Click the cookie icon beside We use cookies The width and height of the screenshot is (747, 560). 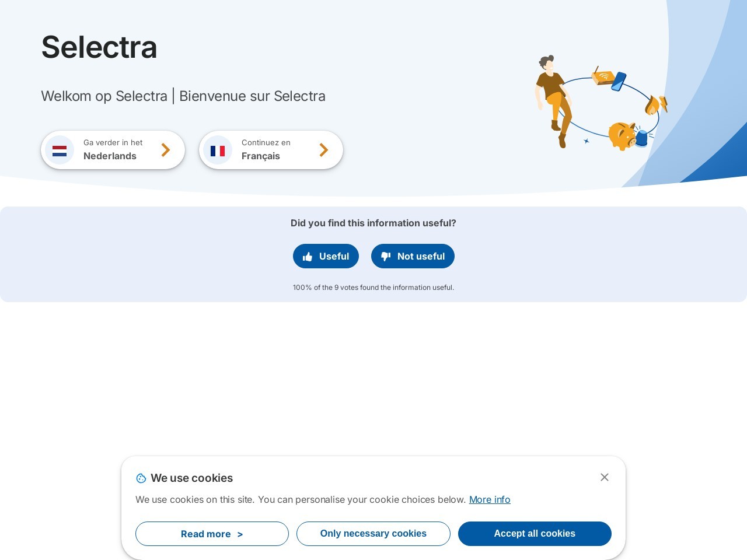click(141, 478)
